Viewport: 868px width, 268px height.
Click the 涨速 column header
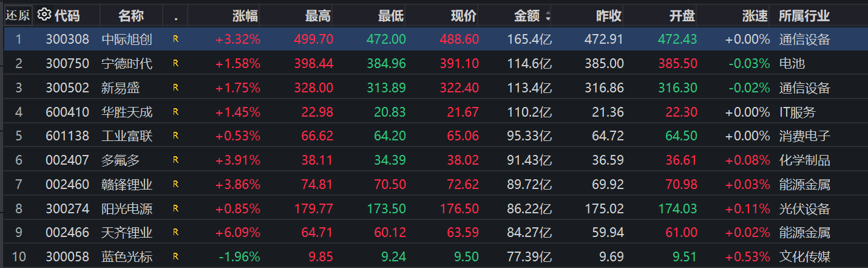point(756,16)
